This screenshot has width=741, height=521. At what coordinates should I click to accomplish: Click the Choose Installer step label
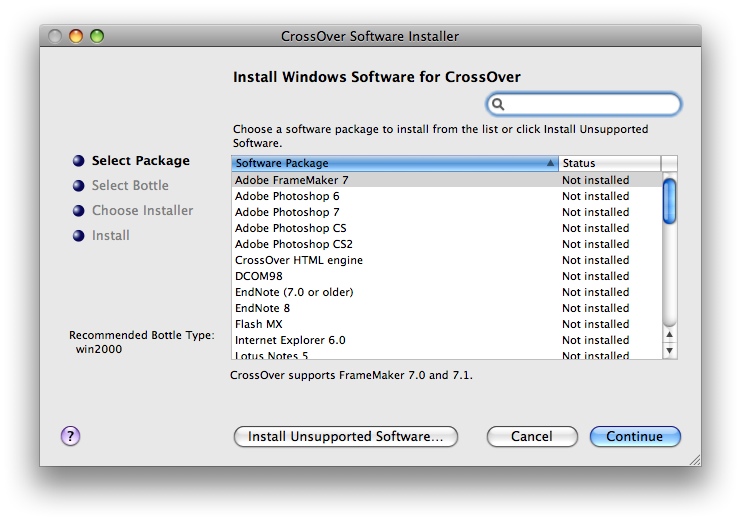[142, 210]
